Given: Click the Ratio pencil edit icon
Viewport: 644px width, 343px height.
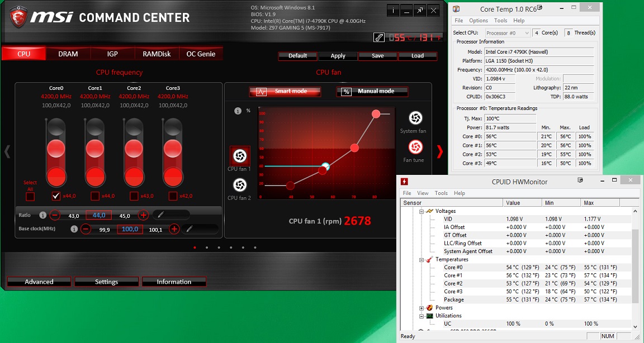Looking at the screenshot, I should [158, 215].
